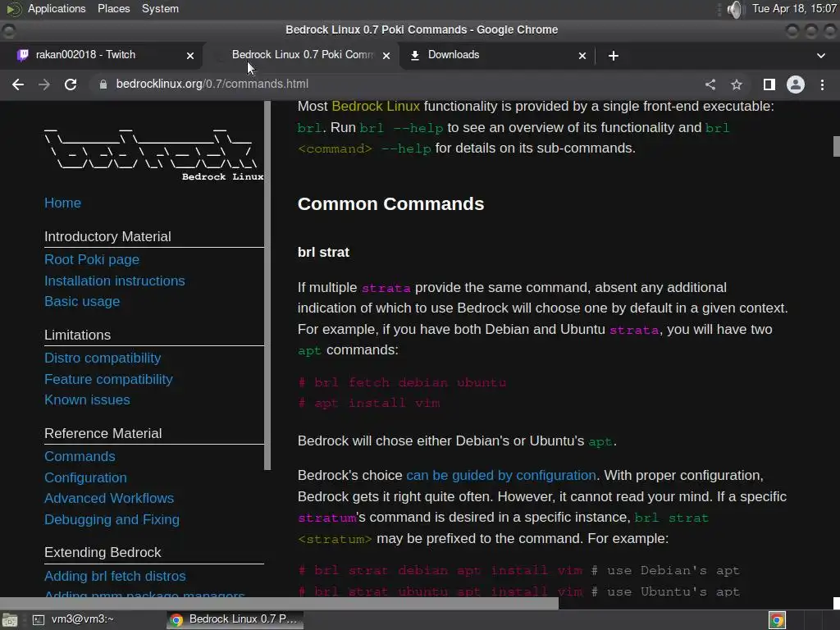Expand the tab search dropdown arrow

pos(820,56)
